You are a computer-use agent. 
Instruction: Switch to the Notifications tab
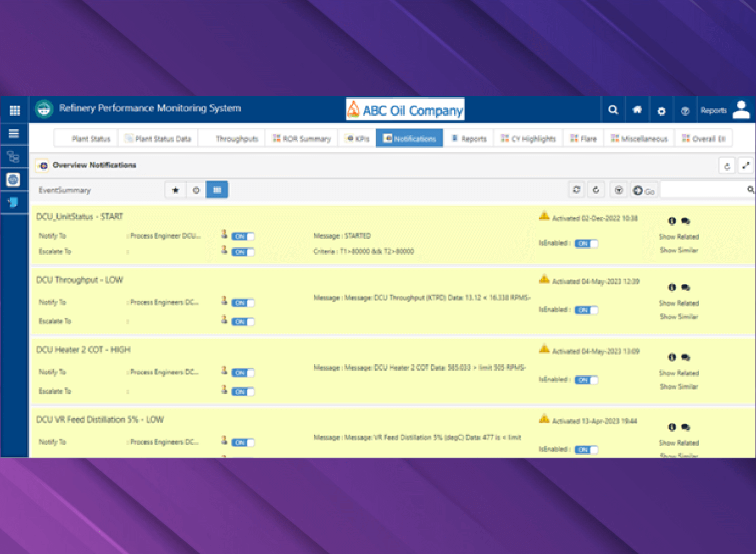point(409,138)
